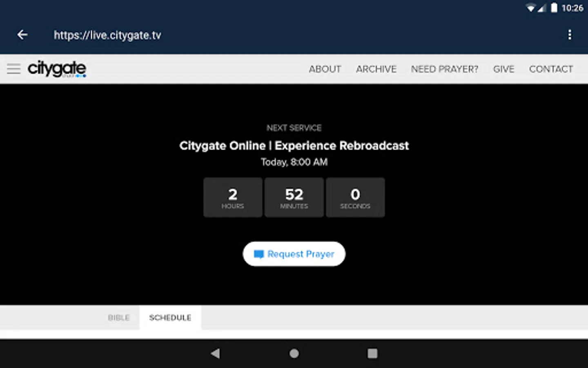Tap the Android back navigation button

215,353
